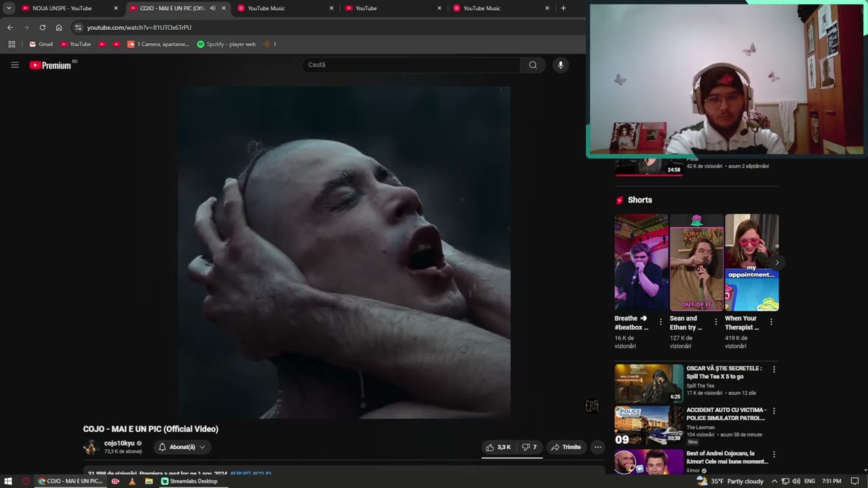Viewport: 868px width, 488px height.
Task: Click the search magnifier button
Action: point(533,65)
